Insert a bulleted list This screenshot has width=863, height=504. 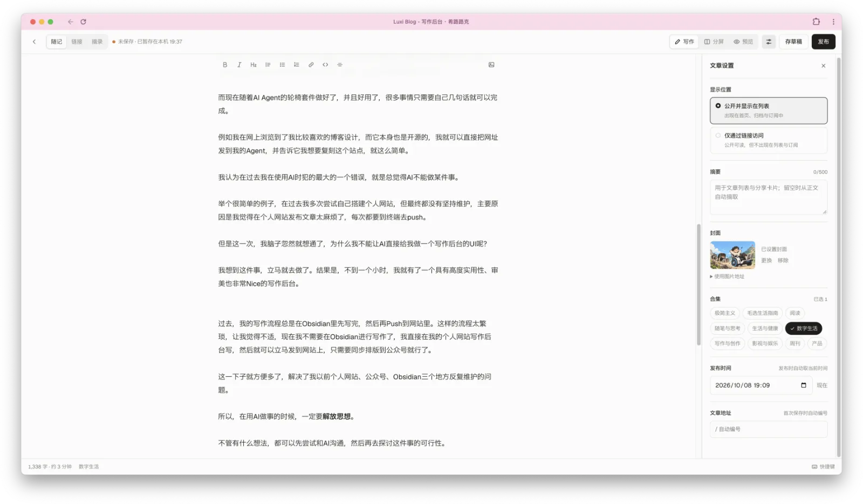[x=282, y=65]
